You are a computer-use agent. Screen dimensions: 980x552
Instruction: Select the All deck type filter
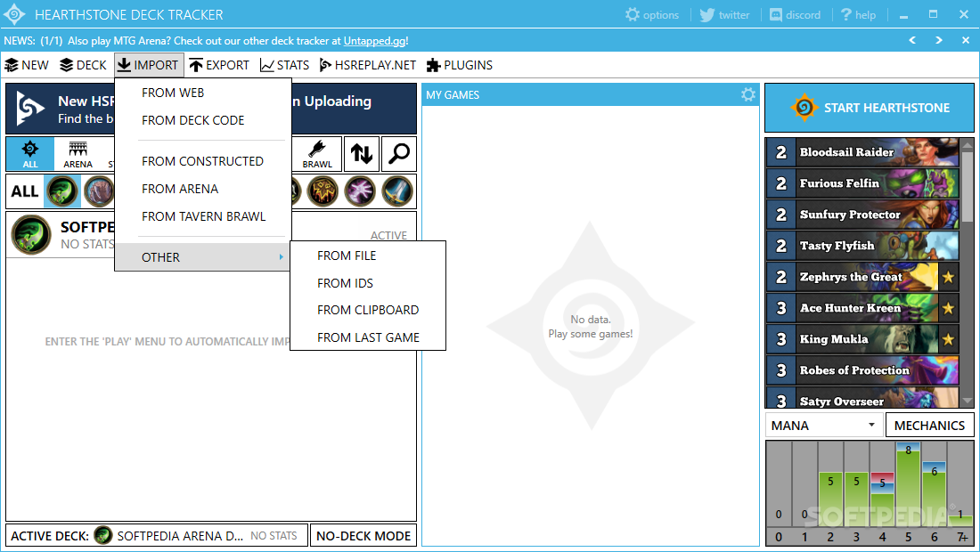point(30,154)
